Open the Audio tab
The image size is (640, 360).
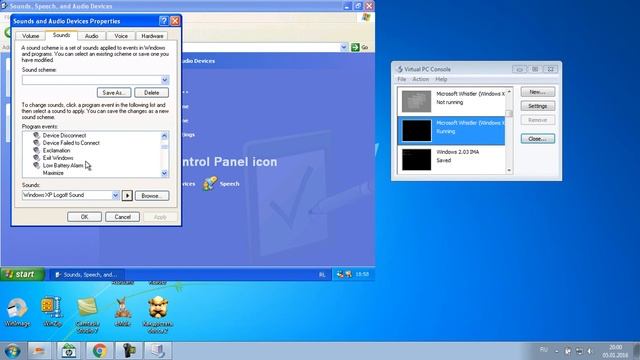point(91,36)
